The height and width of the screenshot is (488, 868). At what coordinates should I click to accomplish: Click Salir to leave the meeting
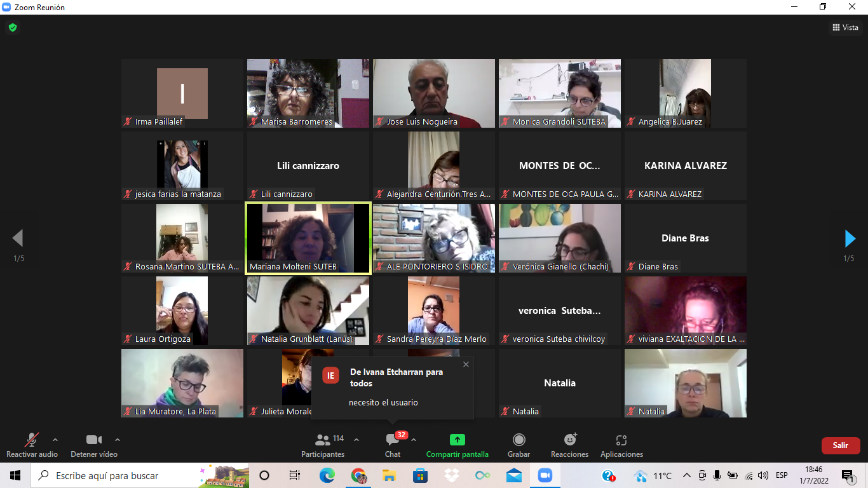pos(840,445)
